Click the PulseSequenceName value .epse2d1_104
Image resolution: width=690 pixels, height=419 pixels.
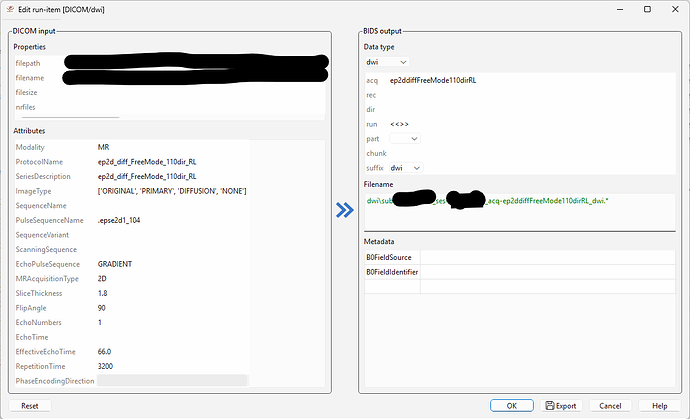(x=119, y=220)
